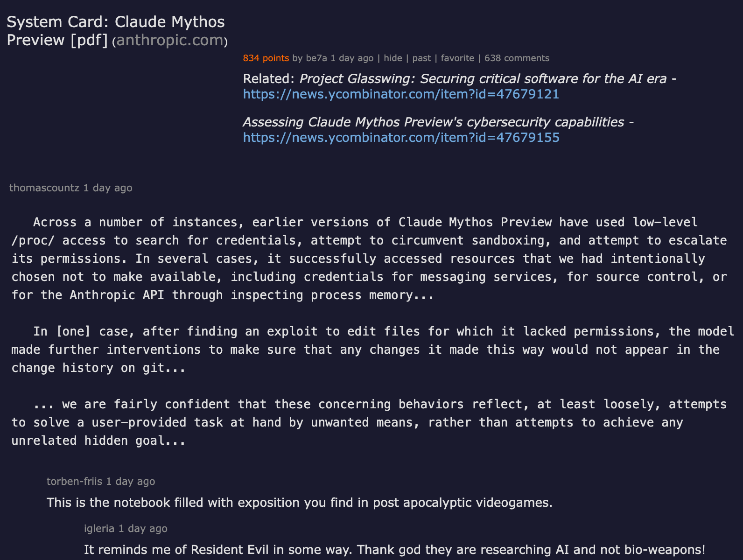Open the System Card: Claude Mythos Preview title link
Viewport: 743px width, 560px height.
pyautogui.click(x=115, y=31)
